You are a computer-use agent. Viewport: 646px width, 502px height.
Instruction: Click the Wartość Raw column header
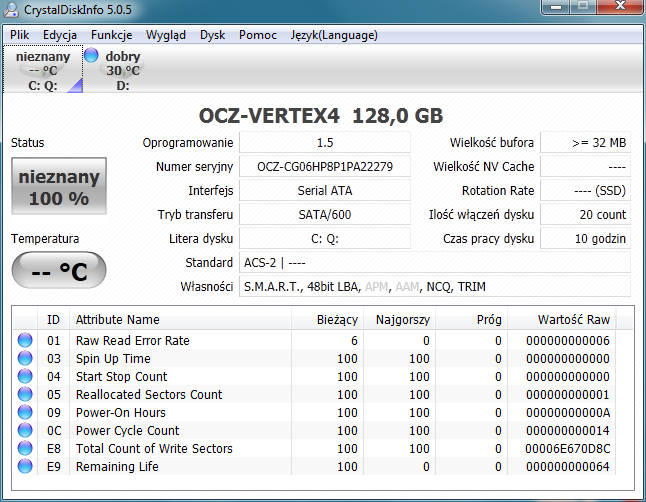coord(562,319)
